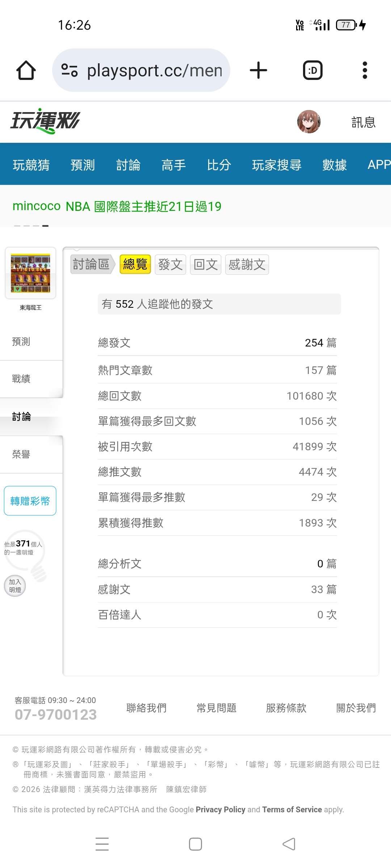Image resolution: width=391 pixels, height=868 pixels.
Task: Tap the 東海龍王 profile picture
Action: (30, 273)
